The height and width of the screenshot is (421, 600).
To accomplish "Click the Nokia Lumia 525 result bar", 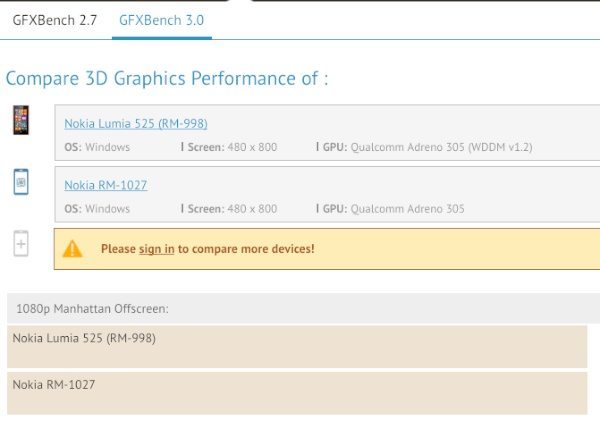I will 297,345.
